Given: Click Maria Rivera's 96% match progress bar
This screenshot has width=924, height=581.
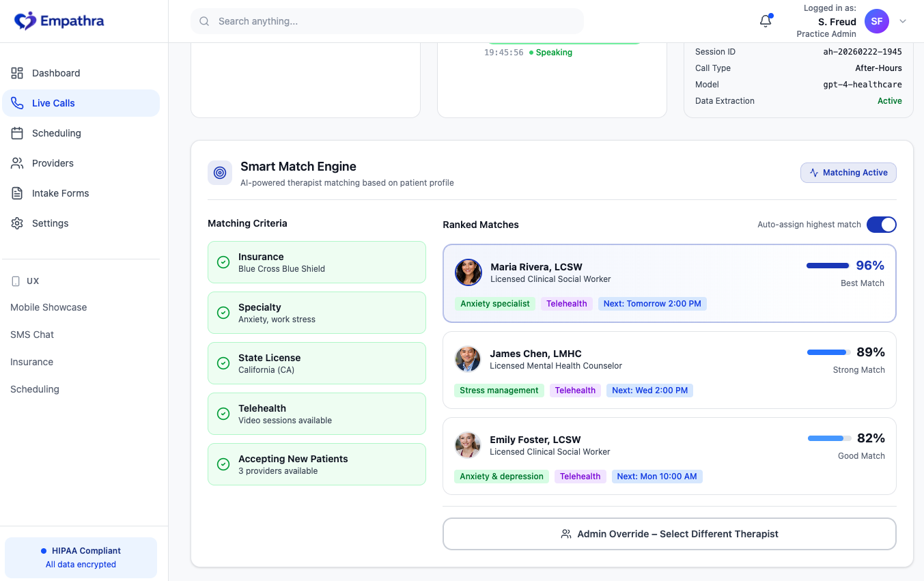Looking at the screenshot, I should [828, 266].
